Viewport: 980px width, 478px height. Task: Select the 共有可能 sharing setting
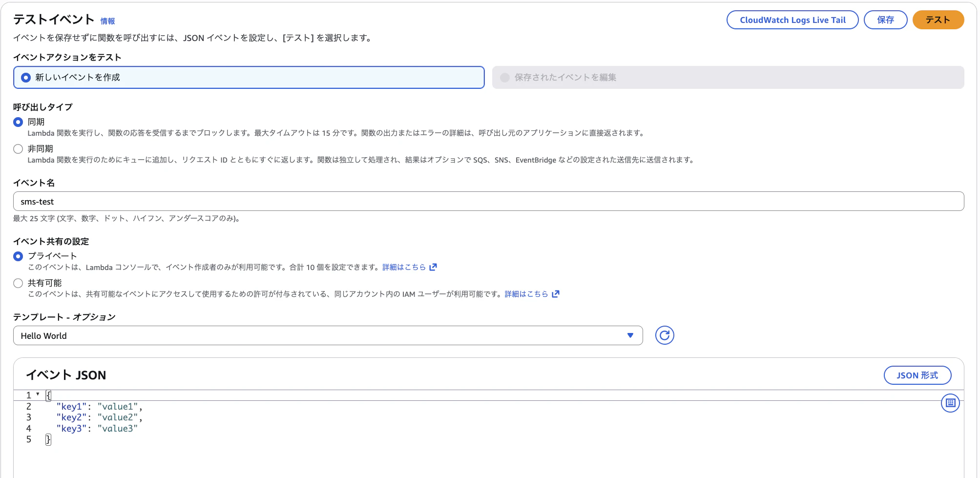click(18, 283)
